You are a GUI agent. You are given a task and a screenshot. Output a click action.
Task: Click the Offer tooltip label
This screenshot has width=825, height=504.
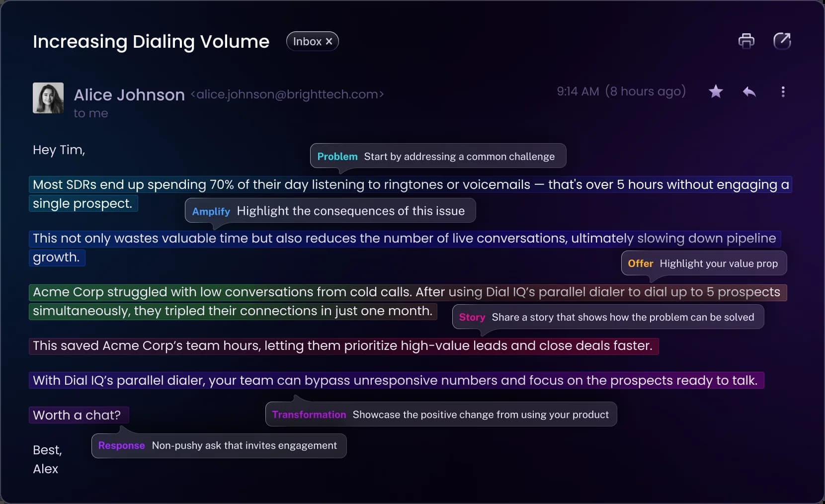[641, 263]
